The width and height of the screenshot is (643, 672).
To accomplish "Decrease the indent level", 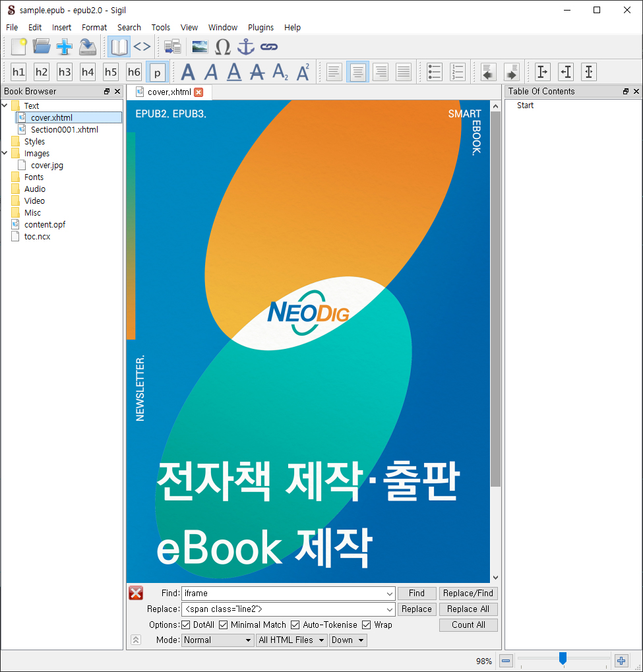I will pyautogui.click(x=488, y=72).
